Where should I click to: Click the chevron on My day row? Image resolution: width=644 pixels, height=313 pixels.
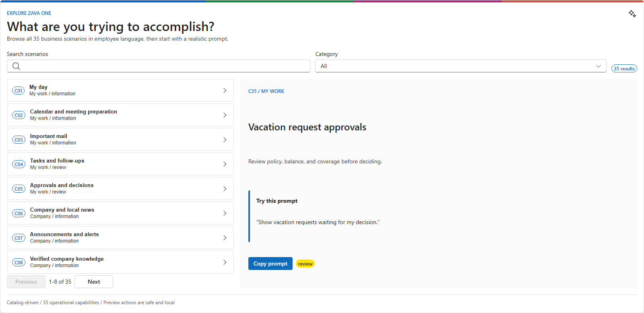(x=225, y=91)
